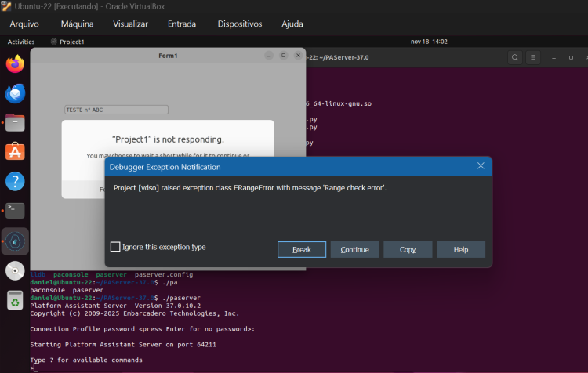This screenshot has width=588, height=373.
Task: Open the Project1 app menu in top bar
Action: [x=68, y=42]
